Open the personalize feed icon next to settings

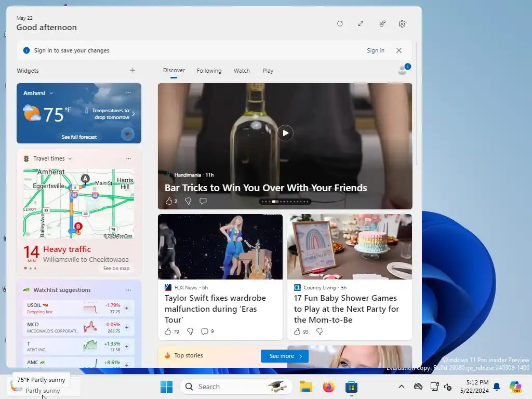coord(382,24)
